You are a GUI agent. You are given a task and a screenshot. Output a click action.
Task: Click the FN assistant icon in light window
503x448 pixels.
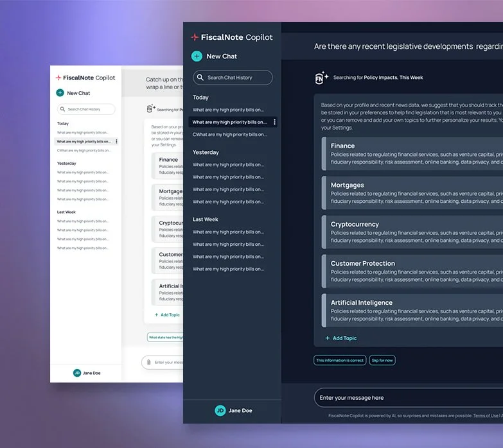click(151, 108)
